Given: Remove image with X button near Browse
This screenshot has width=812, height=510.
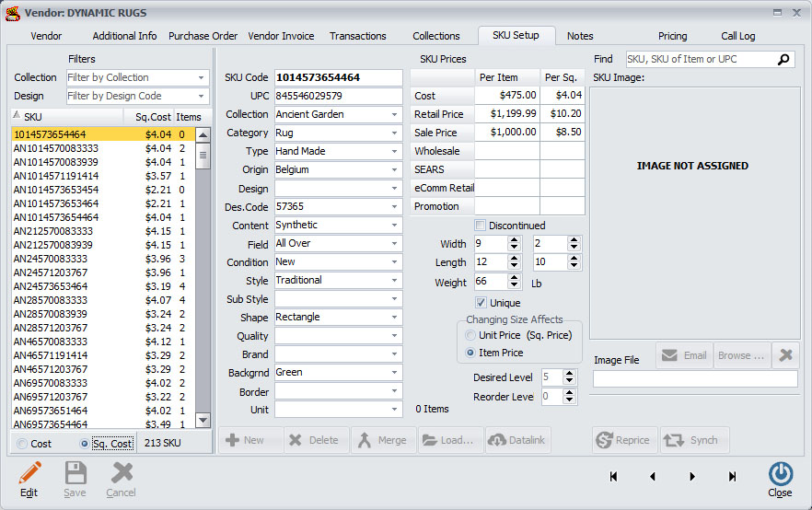Looking at the screenshot, I should pyautogui.click(x=785, y=355).
